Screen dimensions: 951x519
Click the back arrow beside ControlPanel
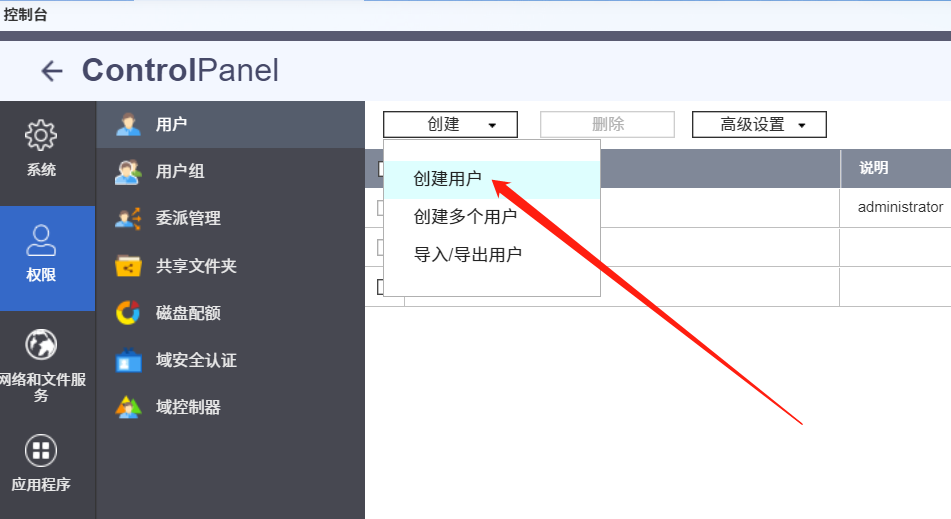coord(51,71)
